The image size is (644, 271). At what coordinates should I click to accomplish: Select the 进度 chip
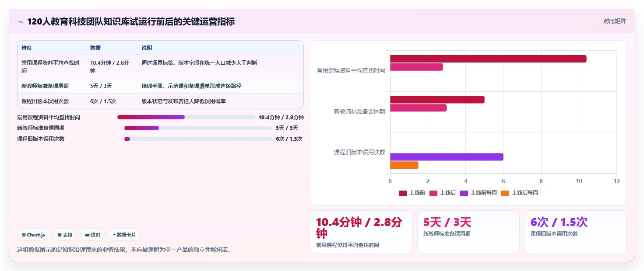pos(92,235)
